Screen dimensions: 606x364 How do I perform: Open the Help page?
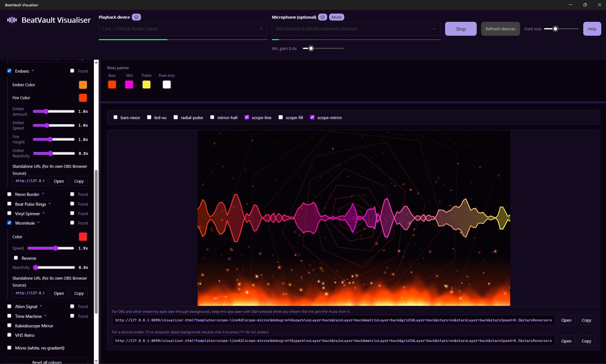592,29
